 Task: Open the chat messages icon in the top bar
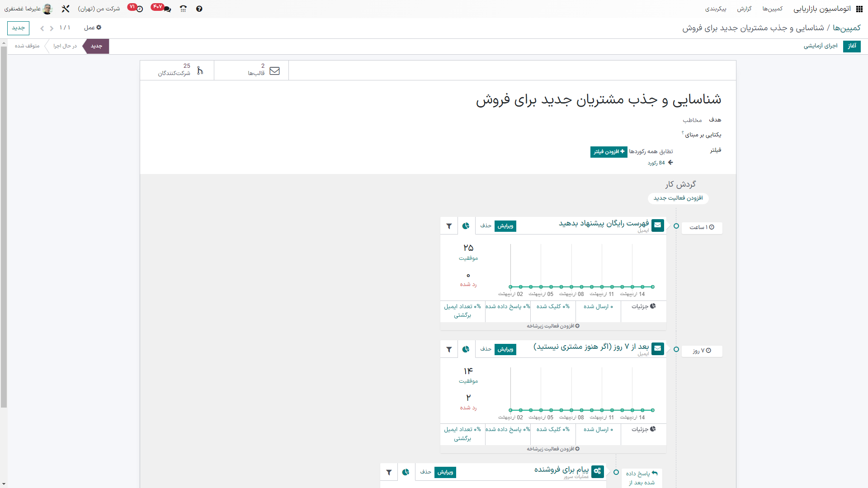click(x=167, y=9)
